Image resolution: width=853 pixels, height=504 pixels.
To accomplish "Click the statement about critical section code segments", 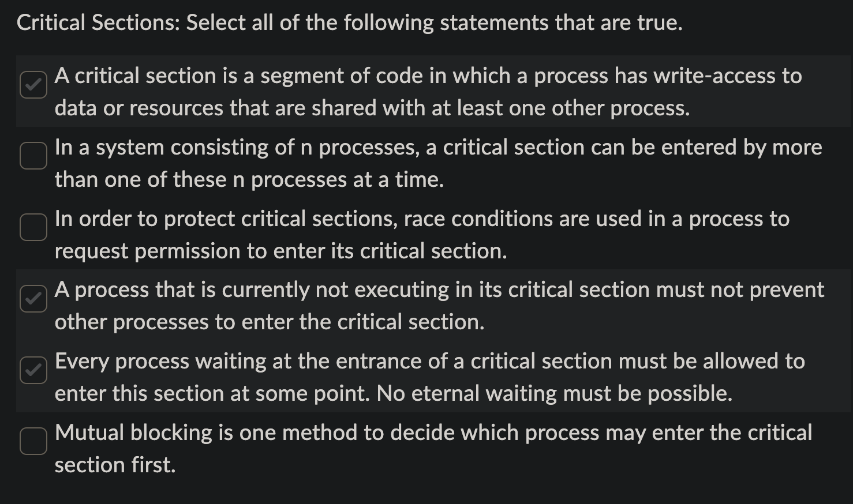I will 427,91.
